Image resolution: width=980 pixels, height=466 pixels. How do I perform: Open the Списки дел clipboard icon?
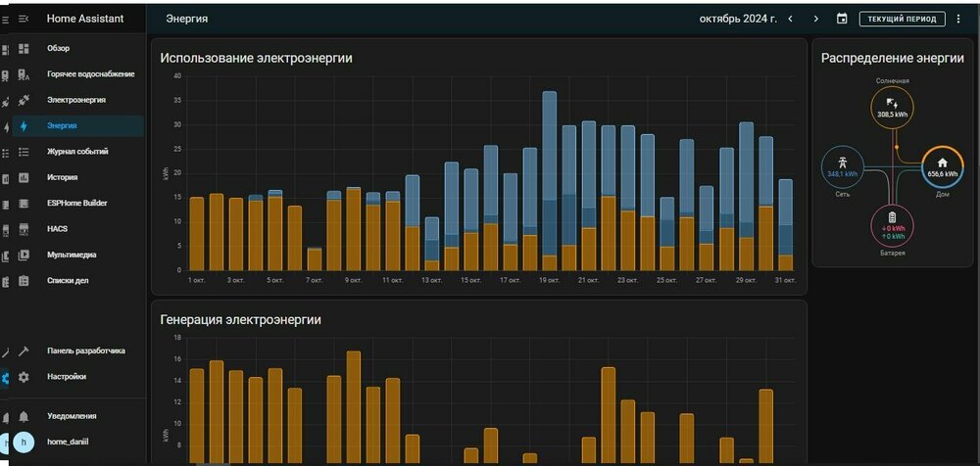point(24,280)
